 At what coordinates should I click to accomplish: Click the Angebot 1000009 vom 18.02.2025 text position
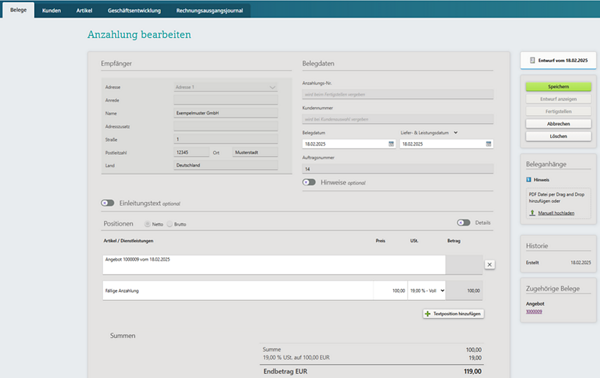(x=274, y=264)
